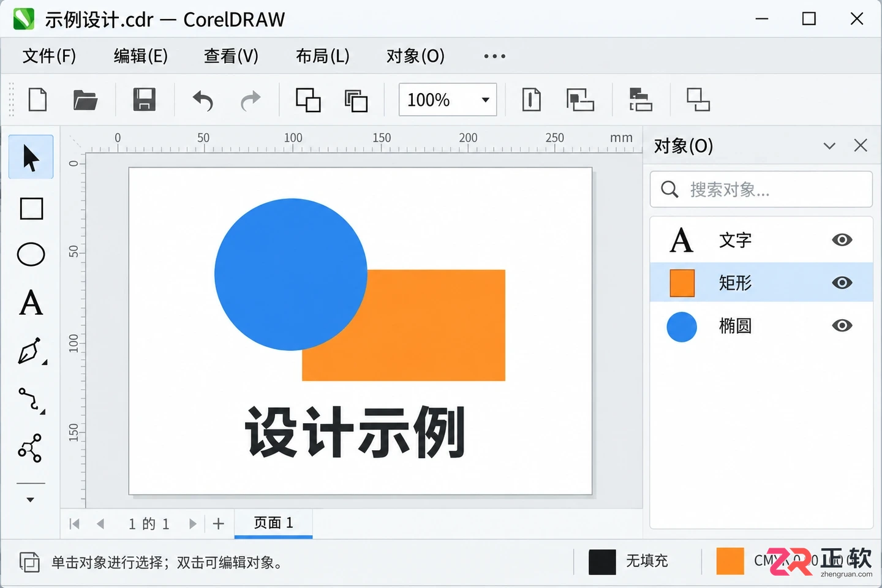
Task: Create a new document
Action: [x=38, y=99]
